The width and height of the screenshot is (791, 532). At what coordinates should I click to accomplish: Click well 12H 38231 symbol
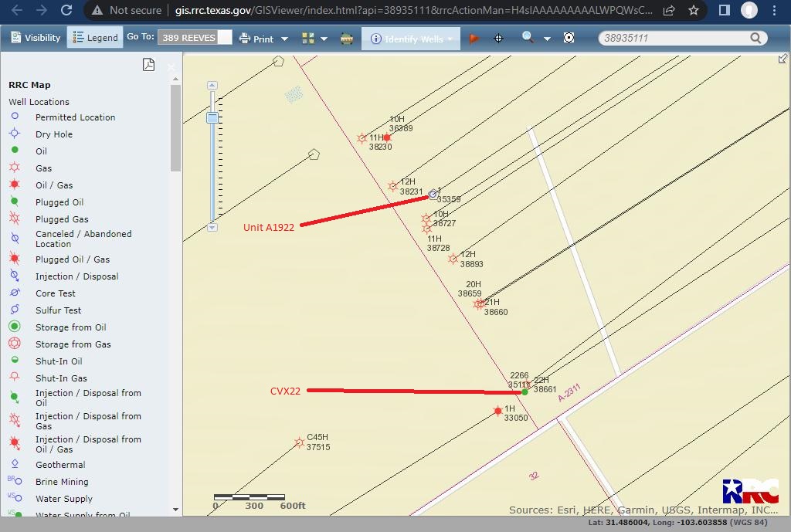pos(393,186)
